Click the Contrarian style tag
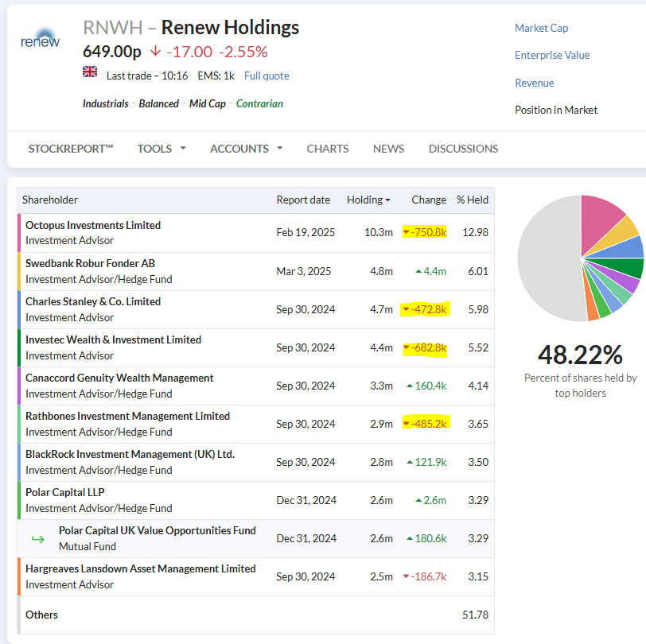The height and width of the screenshot is (644, 646). point(259,103)
